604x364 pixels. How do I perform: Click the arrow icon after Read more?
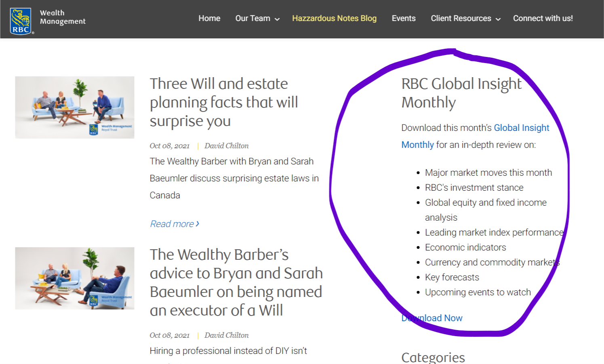(x=198, y=223)
